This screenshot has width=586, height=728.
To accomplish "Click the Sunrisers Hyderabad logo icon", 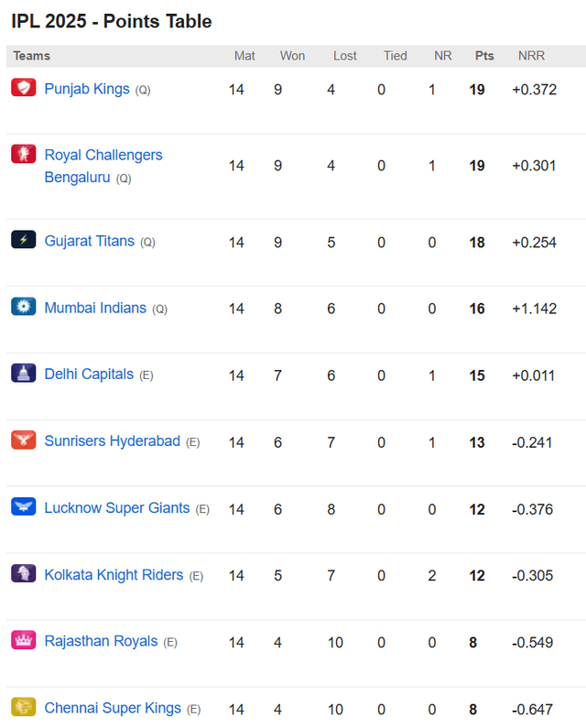I will (x=23, y=440).
